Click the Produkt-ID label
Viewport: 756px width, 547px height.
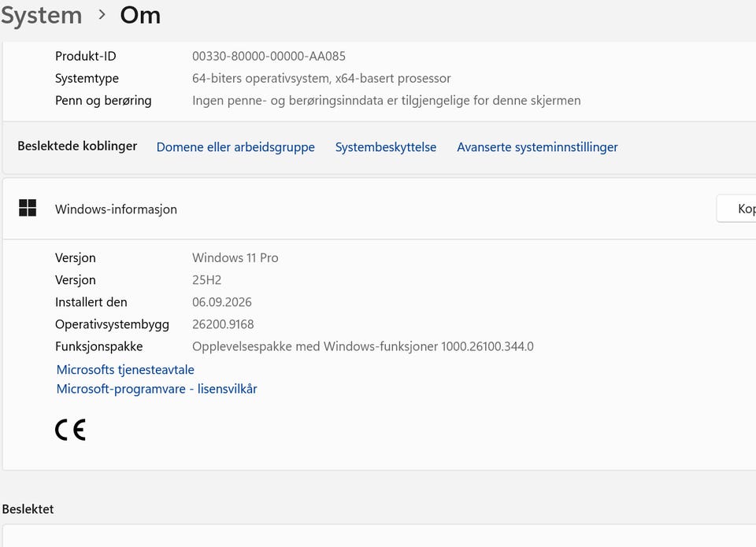[x=86, y=57]
